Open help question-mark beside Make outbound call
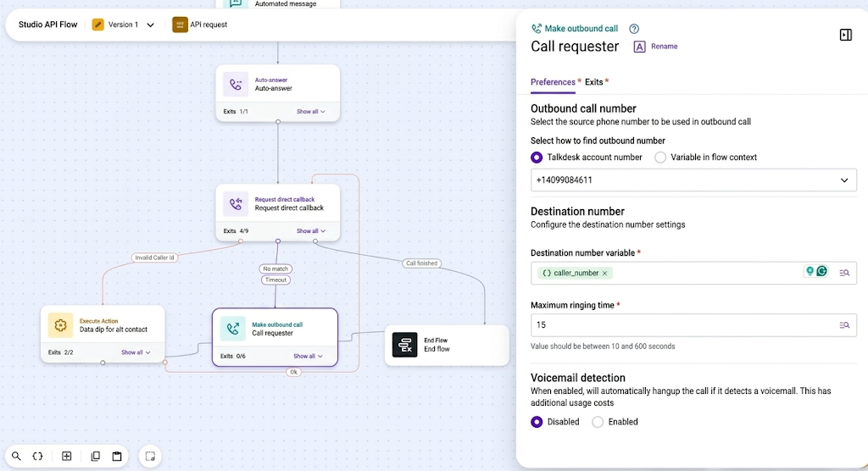 634,29
